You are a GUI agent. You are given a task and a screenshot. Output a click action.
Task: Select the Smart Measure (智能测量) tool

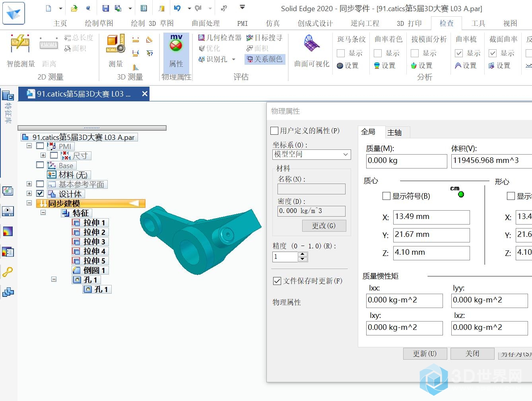(x=20, y=51)
